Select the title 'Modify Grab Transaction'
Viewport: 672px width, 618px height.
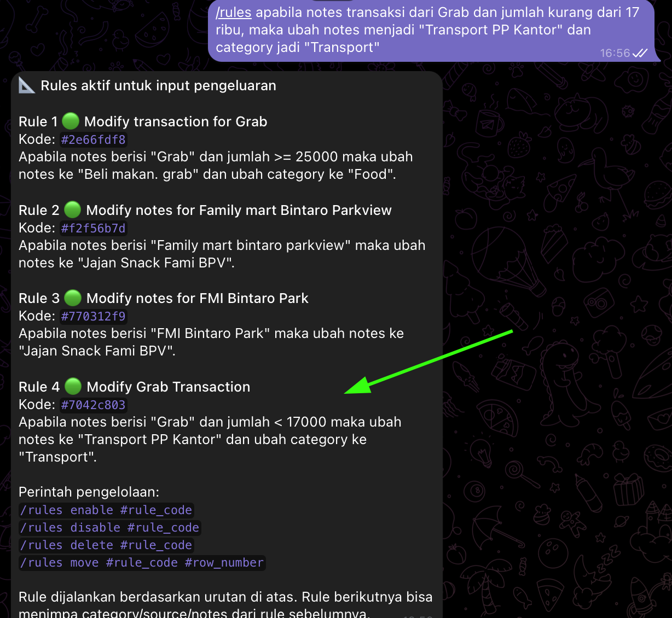(169, 387)
